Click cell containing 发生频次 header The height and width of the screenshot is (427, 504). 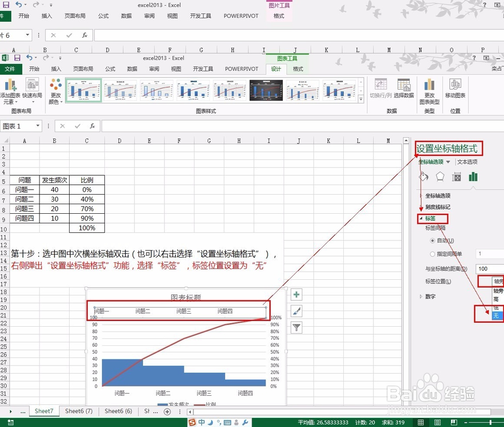[54, 180]
